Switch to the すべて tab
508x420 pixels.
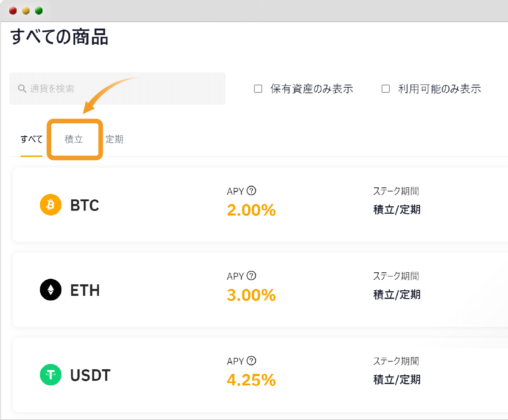point(31,139)
